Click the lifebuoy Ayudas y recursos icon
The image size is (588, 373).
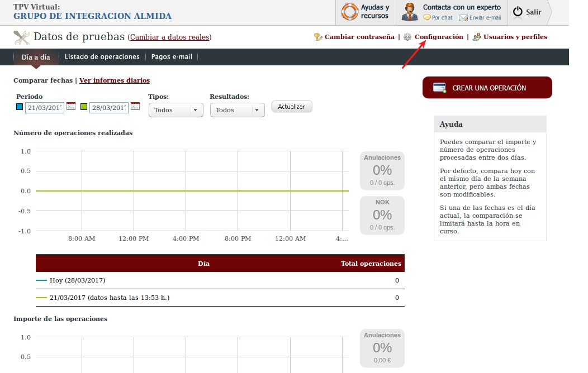coord(349,12)
